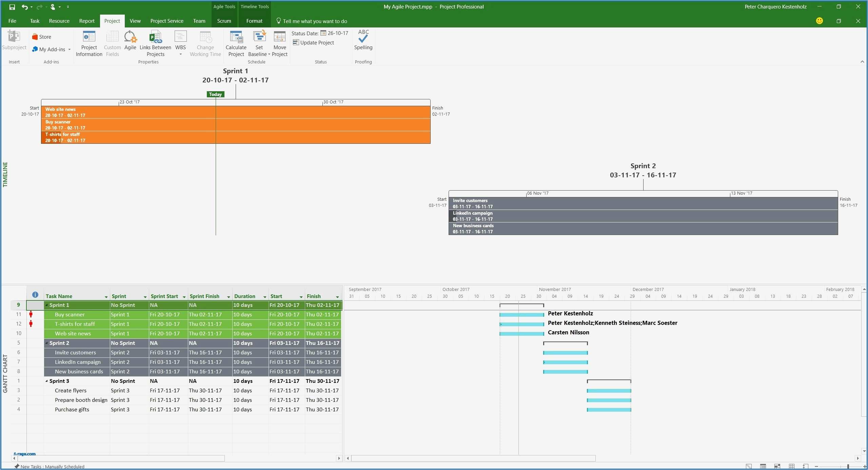The height and width of the screenshot is (470, 868).
Task: Click the smiley feedback icon
Action: (x=819, y=21)
